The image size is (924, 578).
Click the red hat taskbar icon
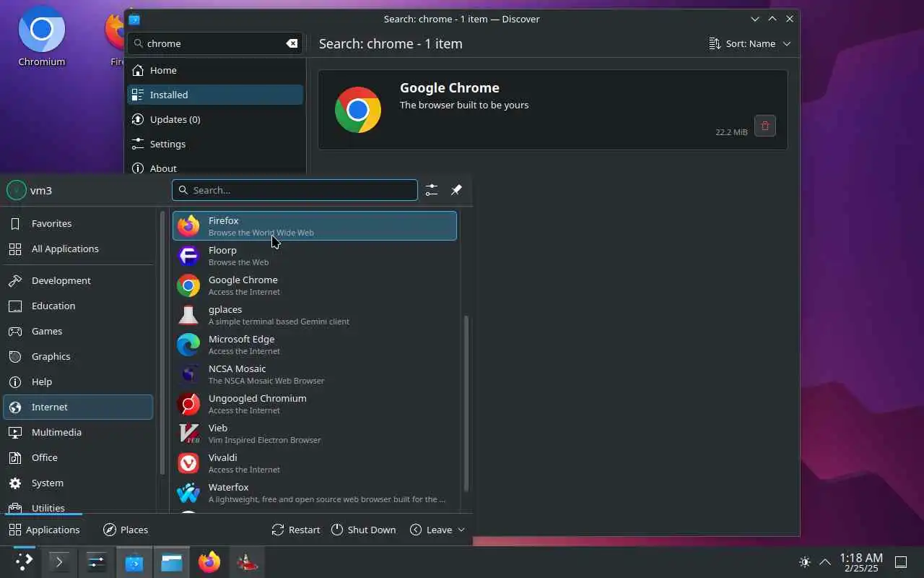point(247,561)
